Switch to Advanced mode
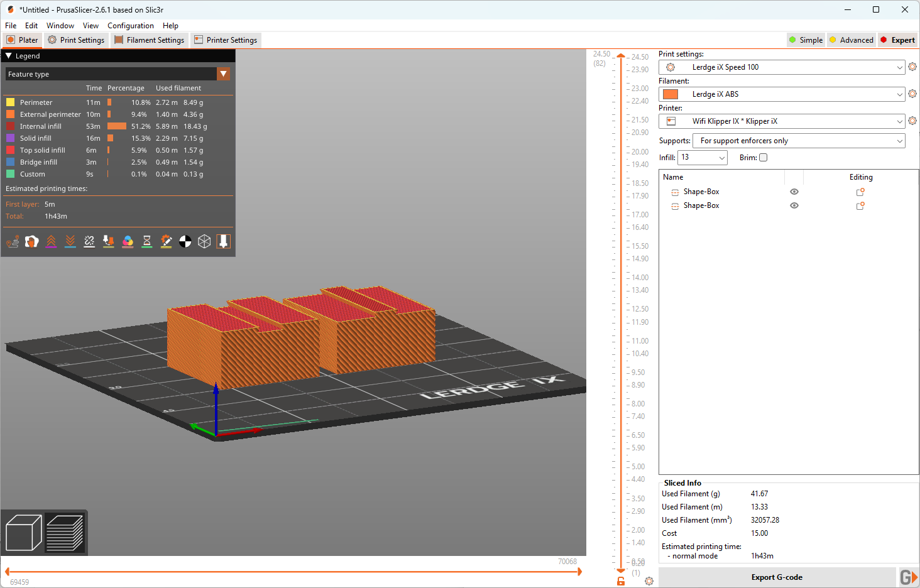Image resolution: width=920 pixels, height=588 pixels. pyautogui.click(x=852, y=40)
